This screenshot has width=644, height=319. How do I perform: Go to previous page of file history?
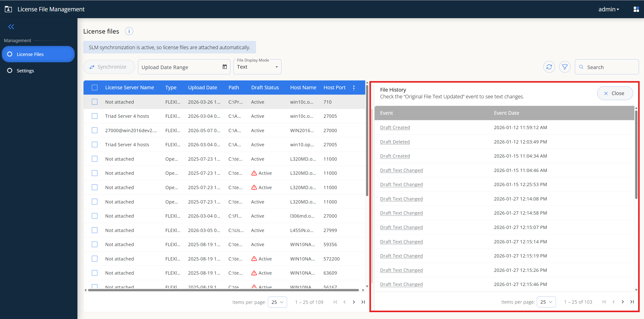pyautogui.click(x=613, y=302)
